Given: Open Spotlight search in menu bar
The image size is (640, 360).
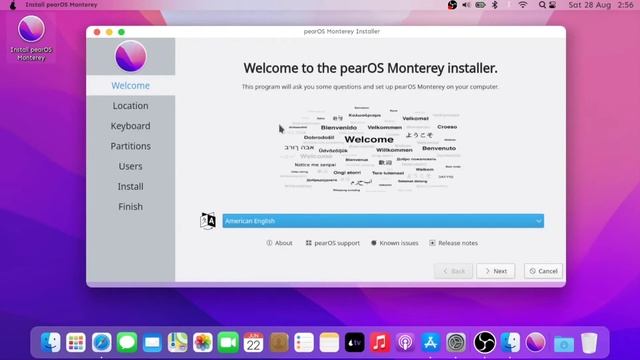Looking at the screenshot, I should coord(542,5).
